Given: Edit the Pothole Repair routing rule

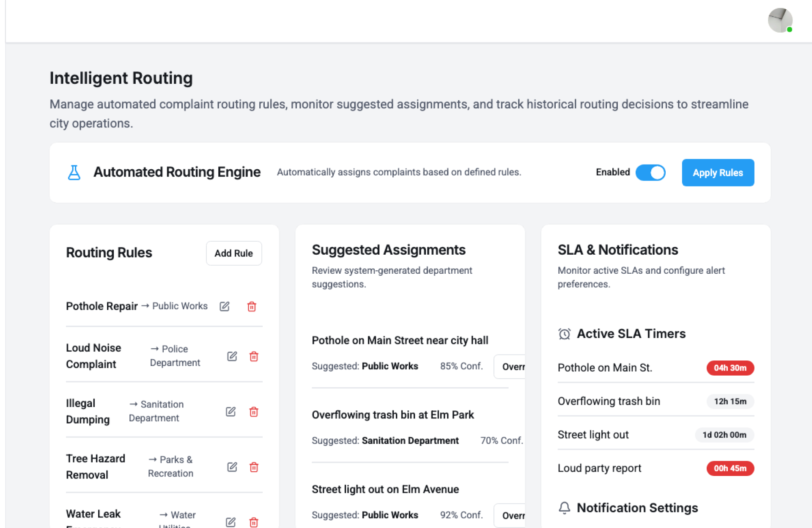Looking at the screenshot, I should tap(225, 306).
